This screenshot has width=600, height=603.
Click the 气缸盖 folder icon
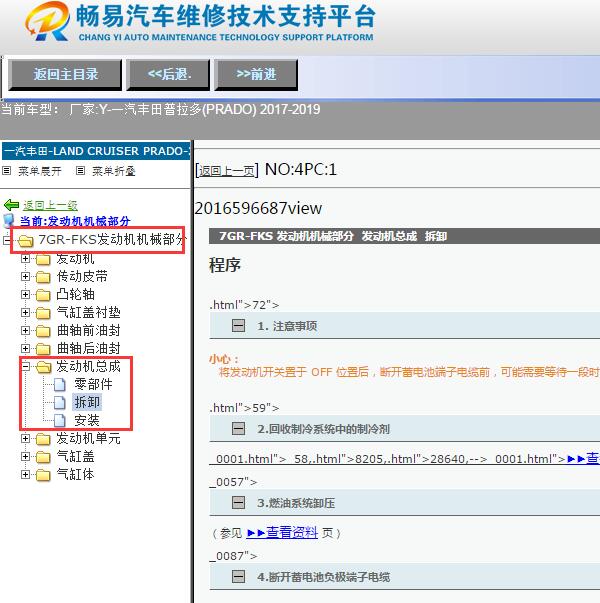pyautogui.click(x=43, y=457)
